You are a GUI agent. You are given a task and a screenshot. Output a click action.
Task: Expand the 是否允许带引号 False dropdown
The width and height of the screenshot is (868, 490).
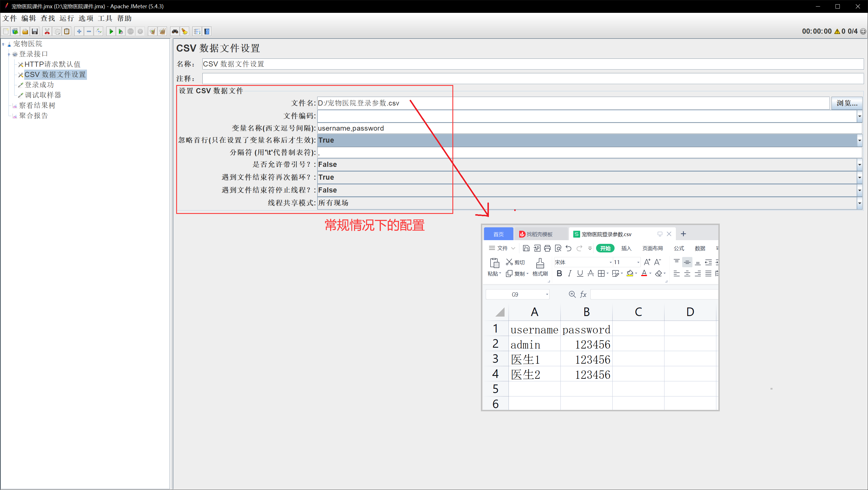click(859, 165)
